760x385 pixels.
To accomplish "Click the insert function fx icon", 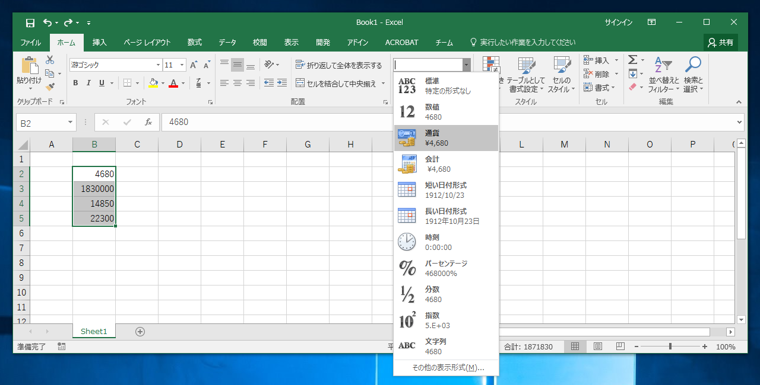I will (148, 123).
